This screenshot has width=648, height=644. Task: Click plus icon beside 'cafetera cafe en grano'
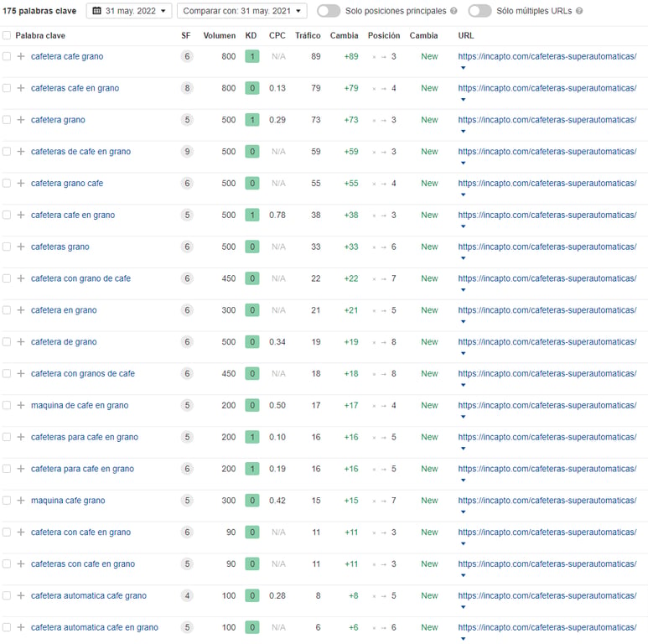pos(21,215)
